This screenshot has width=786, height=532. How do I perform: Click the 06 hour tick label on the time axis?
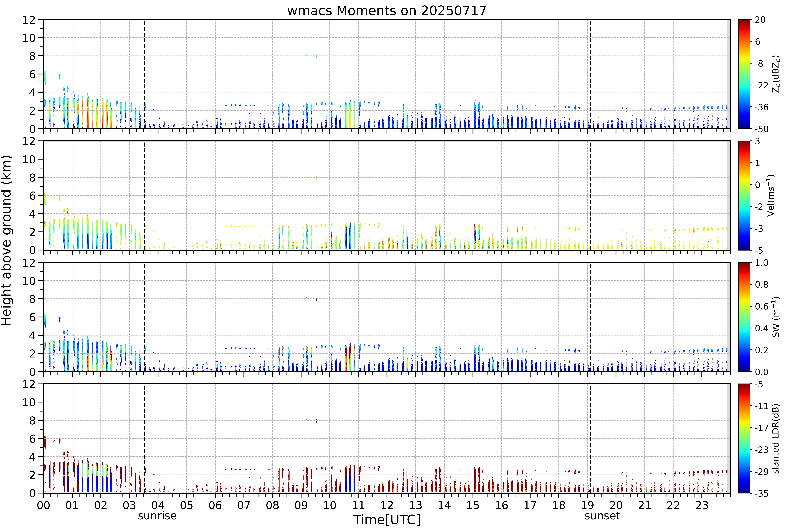[x=215, y=505]
